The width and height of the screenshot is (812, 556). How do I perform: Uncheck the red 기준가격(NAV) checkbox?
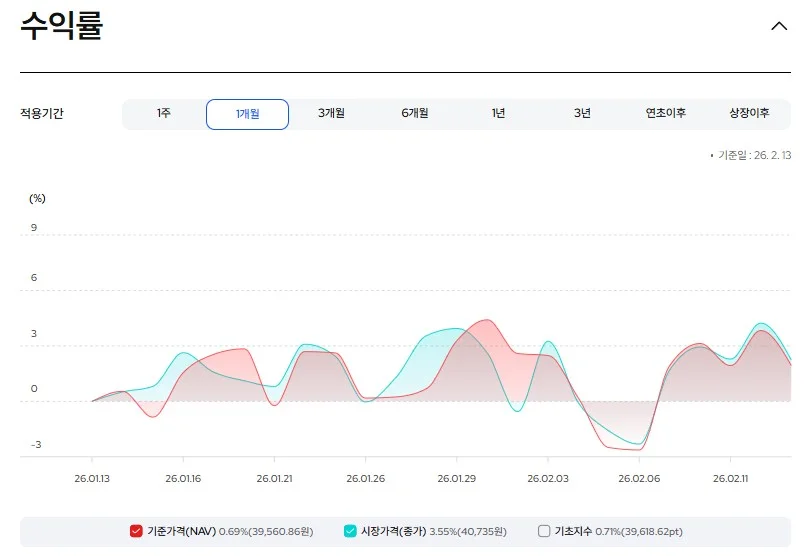click(137, 531)
